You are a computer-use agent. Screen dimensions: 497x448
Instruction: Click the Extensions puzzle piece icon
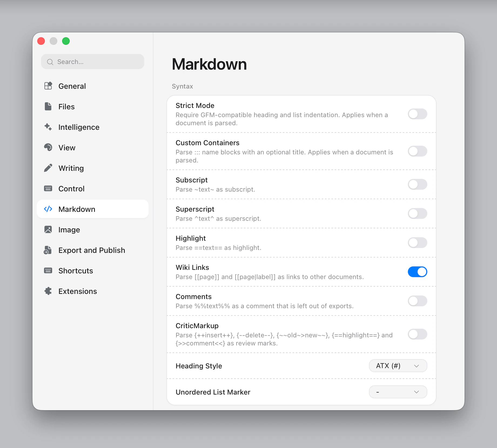(48, 291)
